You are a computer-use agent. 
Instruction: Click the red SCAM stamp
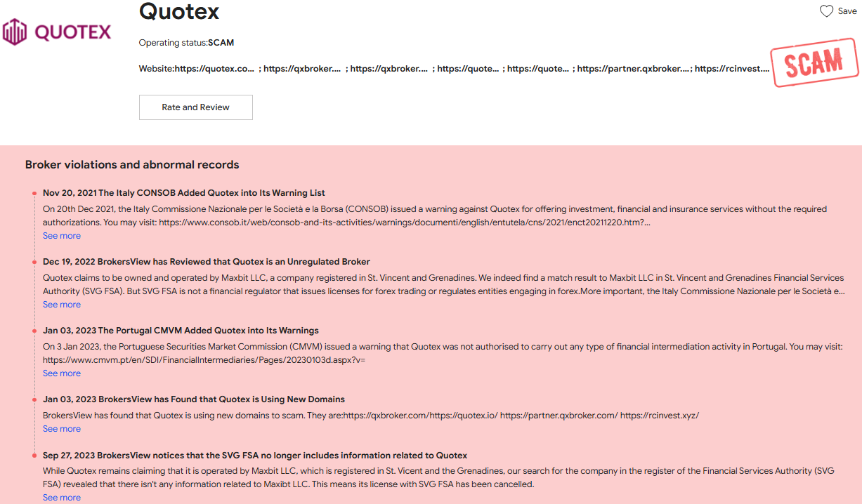point(814,63)
